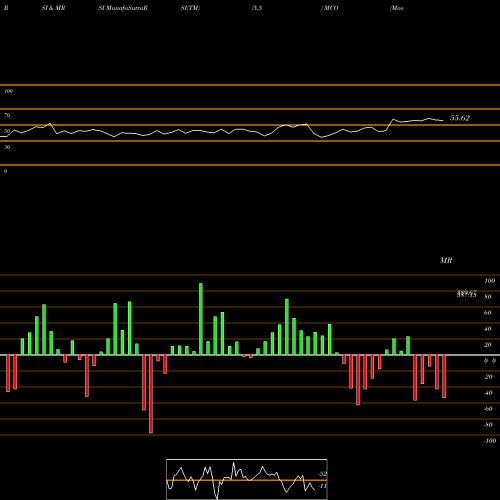
Task: Click the RSI axis label 50
Action: (7, 131)
